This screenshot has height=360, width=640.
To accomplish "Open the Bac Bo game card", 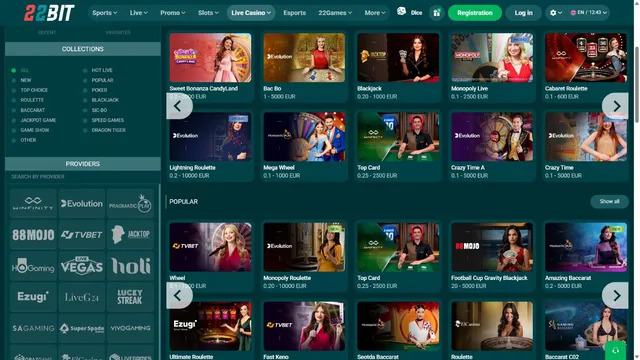I will point(304,67).
